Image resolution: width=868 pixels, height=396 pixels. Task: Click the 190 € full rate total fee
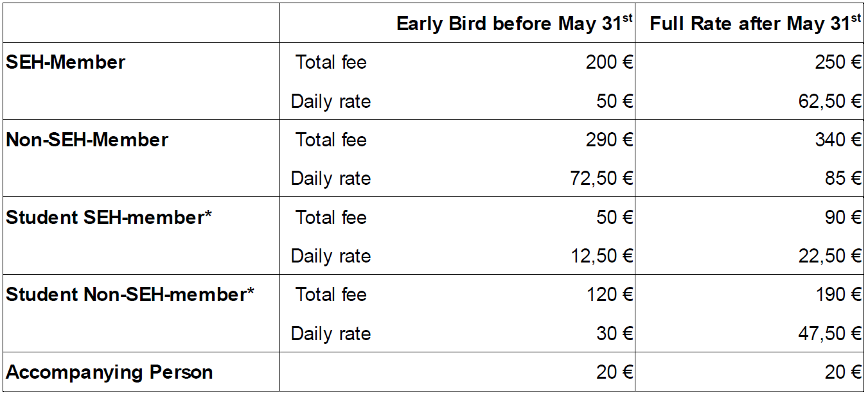click(x=838, y=295)
